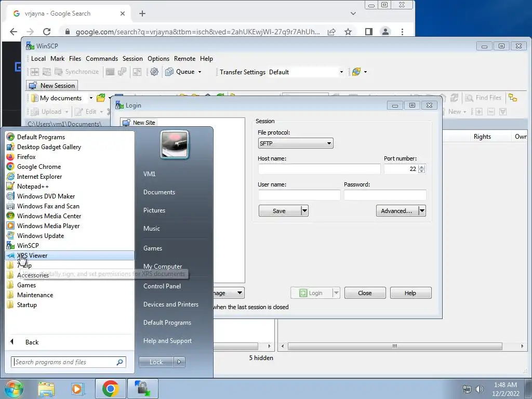Viewport: 532px width, 399px height.
Task: Launch Windows Media Center from Start menu
Action: 70,216
